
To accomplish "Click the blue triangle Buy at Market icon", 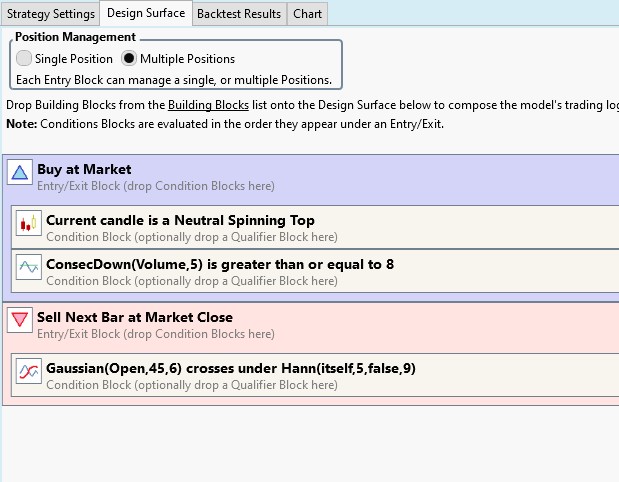I will (x=20, y=173).
